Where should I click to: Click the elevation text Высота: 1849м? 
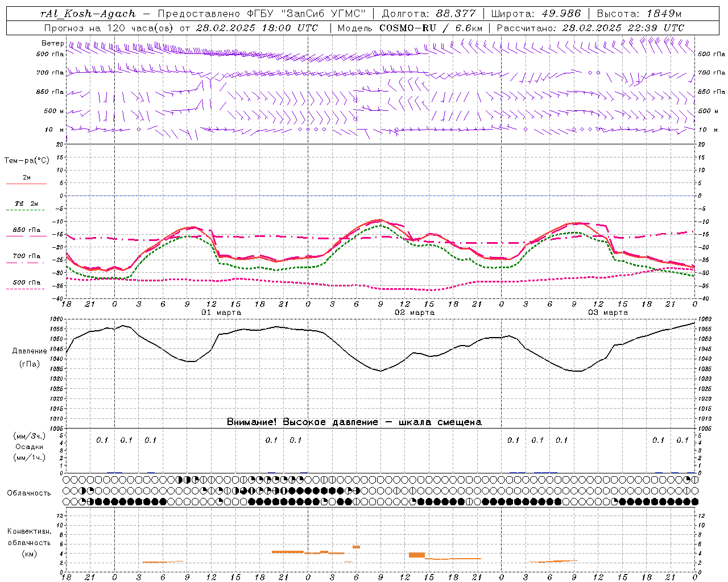[x=639, y=14]
